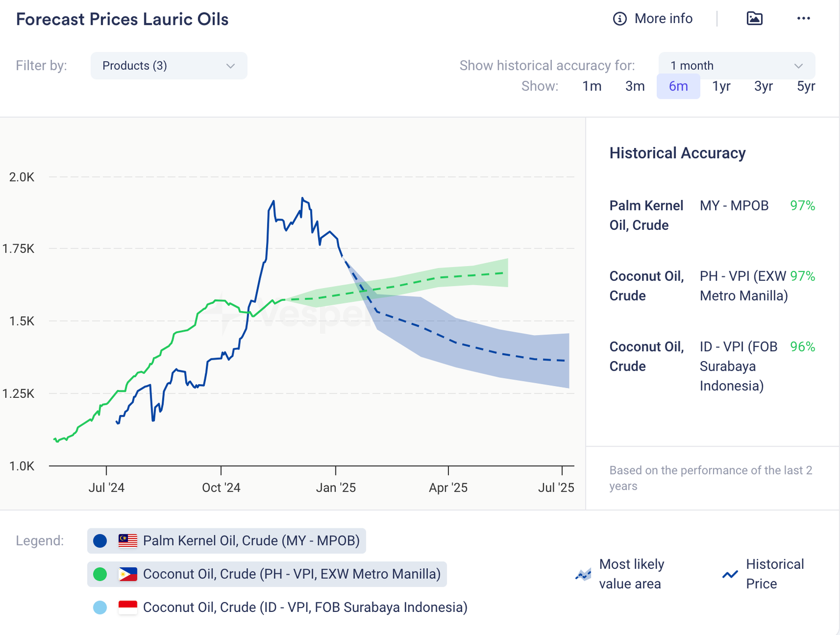
Task: Click the dark blue Palm Kernel Oil color dot
Action: [x=100, y=541]
